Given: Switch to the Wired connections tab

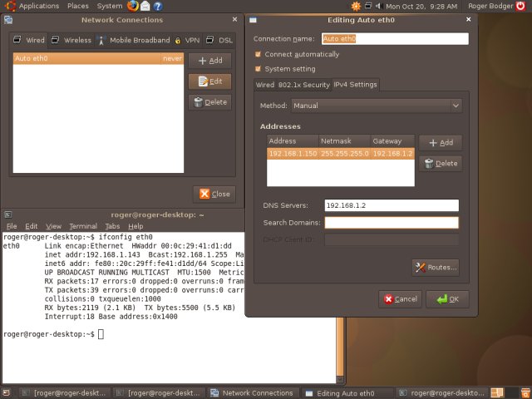Looking at the screenshot, I should (29, 40).
